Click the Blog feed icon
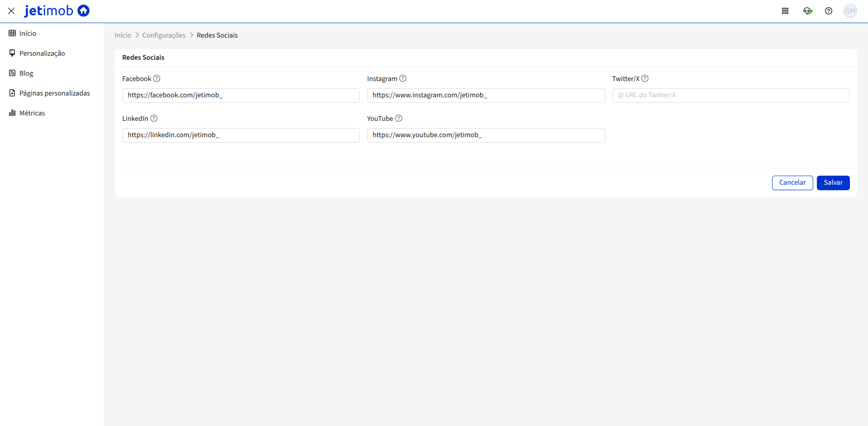 click(12, 73)
